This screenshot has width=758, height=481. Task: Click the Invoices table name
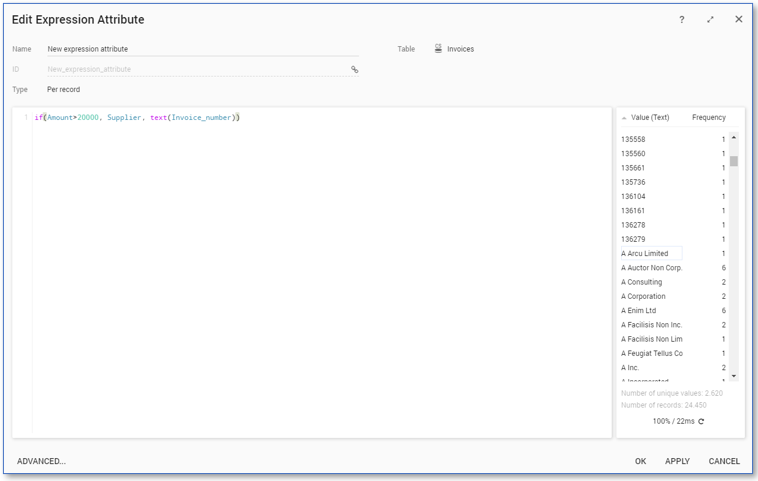point(460,49)
